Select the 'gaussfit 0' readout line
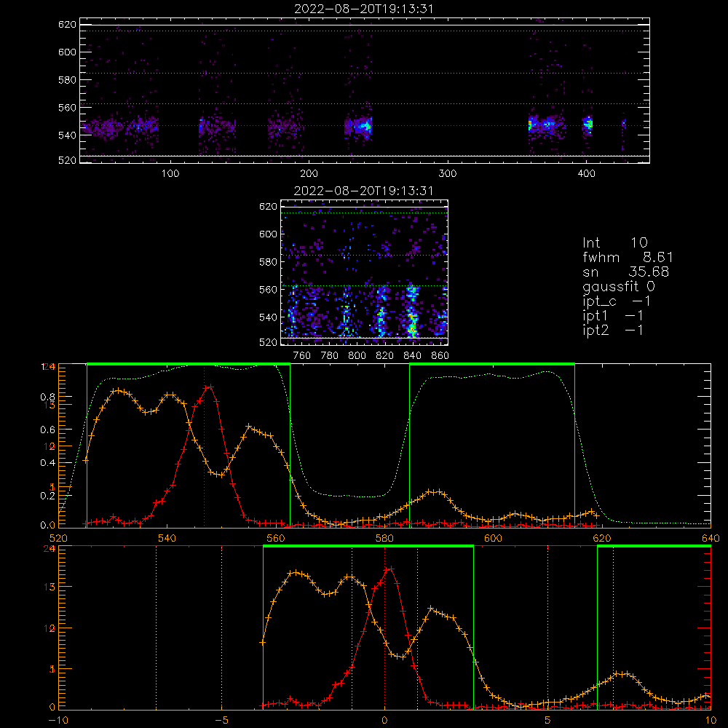The width and height of the screenshot is (728, 728). click(x=619, y=286)
